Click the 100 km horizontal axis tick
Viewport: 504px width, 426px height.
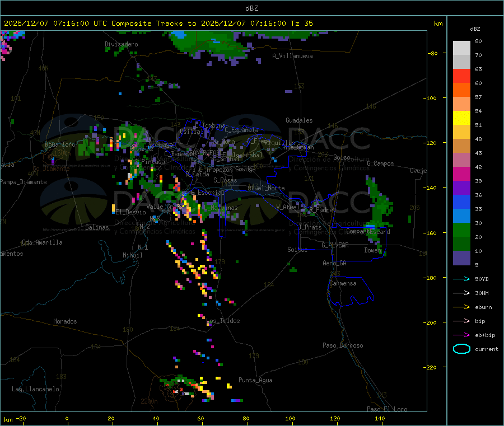pyautogui.click(x=290, y=418)
